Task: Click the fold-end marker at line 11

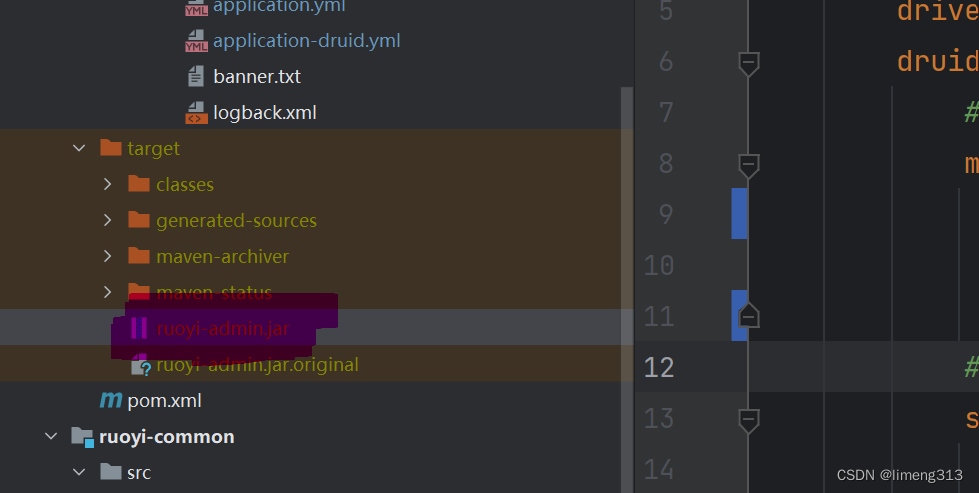Action: click(x=749, y=316)
